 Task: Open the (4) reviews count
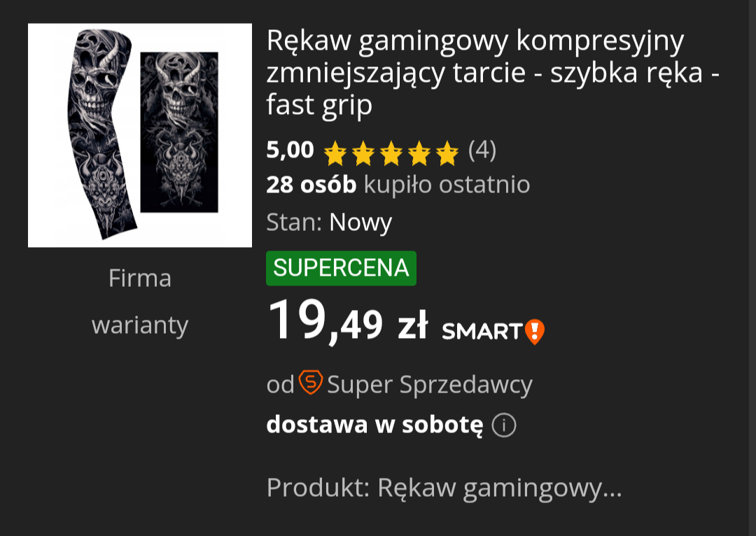[x=482, y=150]
